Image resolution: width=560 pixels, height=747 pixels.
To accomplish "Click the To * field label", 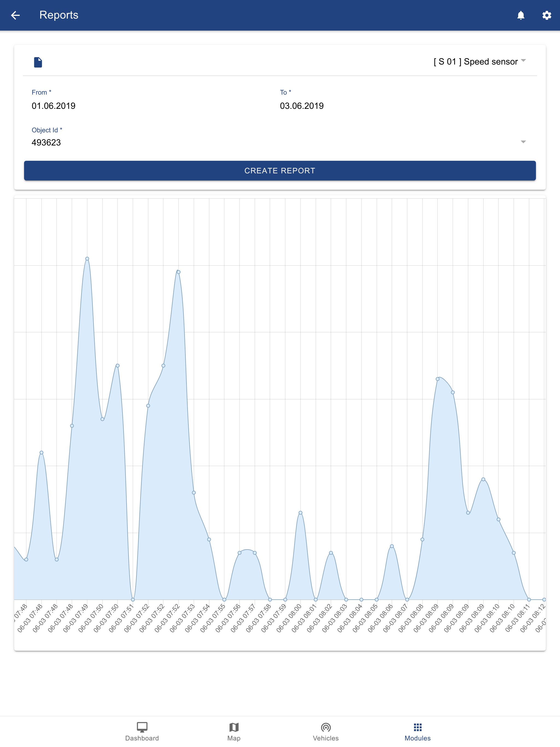I will 285,92.
